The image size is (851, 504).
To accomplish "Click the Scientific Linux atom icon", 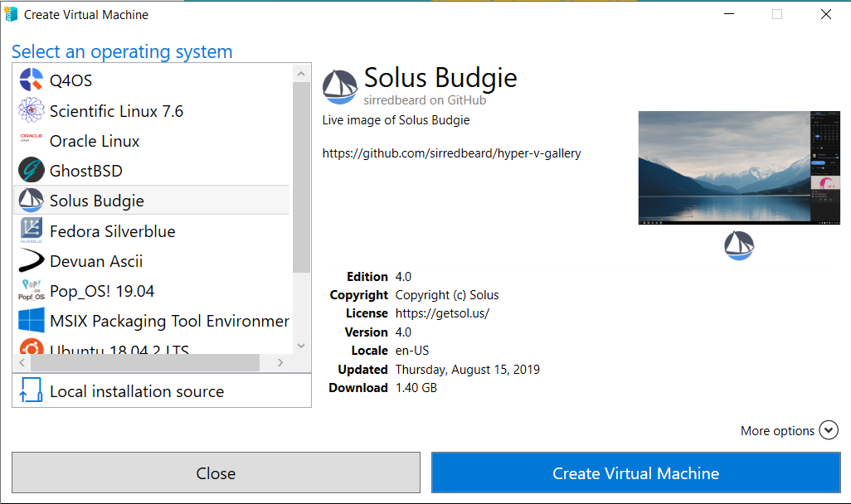I will 31,110.
